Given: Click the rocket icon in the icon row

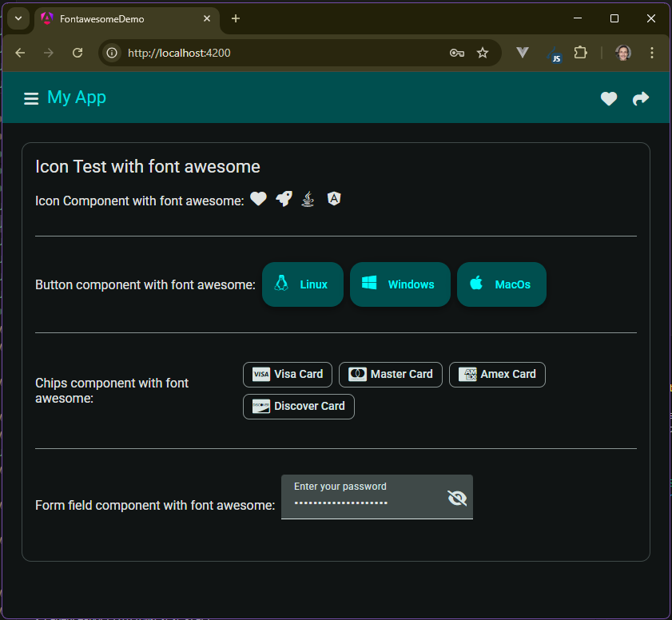Looking at the screenshot, I should (284, 198).
